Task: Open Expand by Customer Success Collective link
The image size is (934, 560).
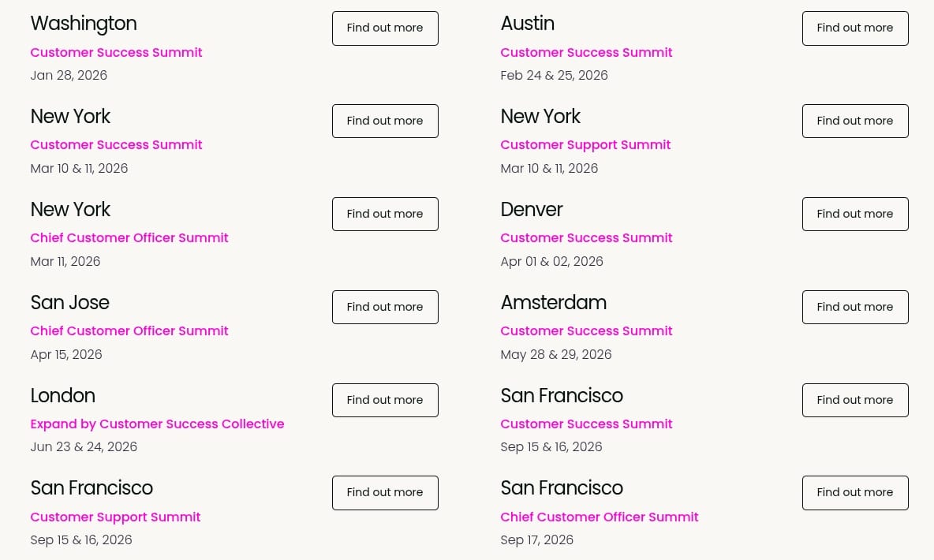Action: coord(157,424)
